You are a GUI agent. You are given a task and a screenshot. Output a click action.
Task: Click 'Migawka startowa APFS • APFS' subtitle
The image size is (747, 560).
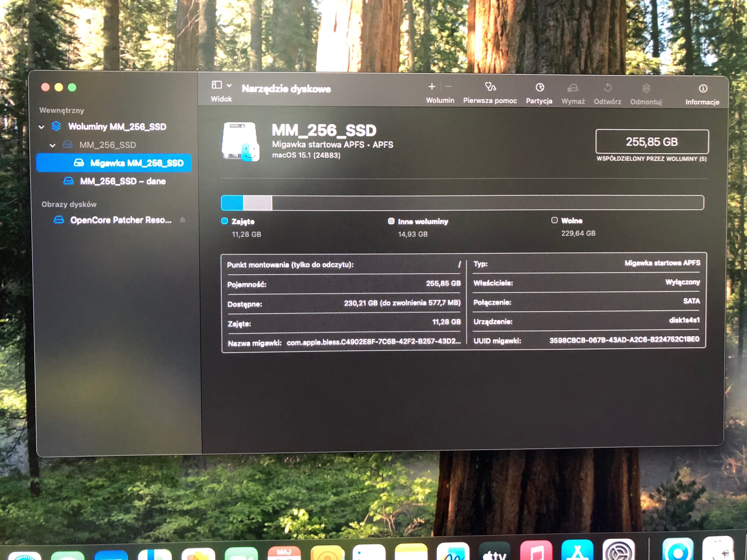point(333,144)
